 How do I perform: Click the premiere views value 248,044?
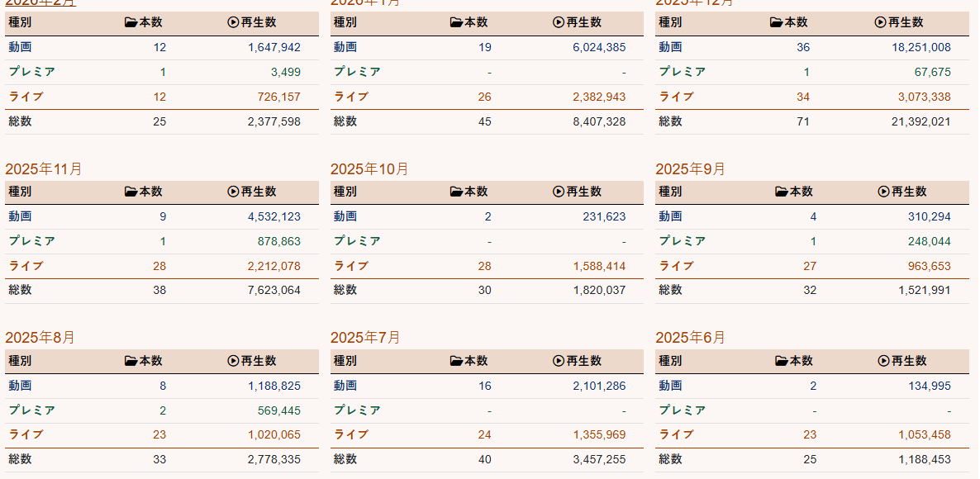pos(930,241)
